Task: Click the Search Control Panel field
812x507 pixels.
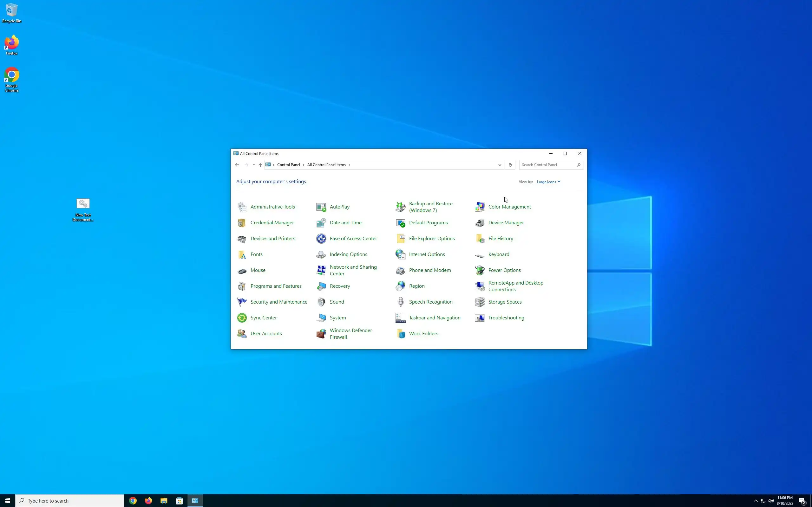Action: [547, 165]
